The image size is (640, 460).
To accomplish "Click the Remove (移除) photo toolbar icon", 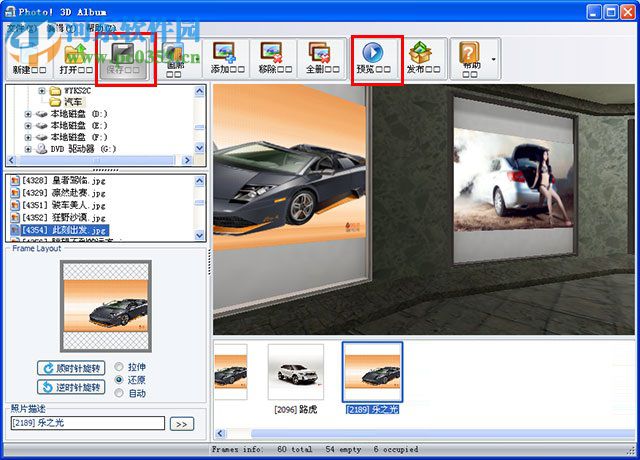I will tap(272, 54).
